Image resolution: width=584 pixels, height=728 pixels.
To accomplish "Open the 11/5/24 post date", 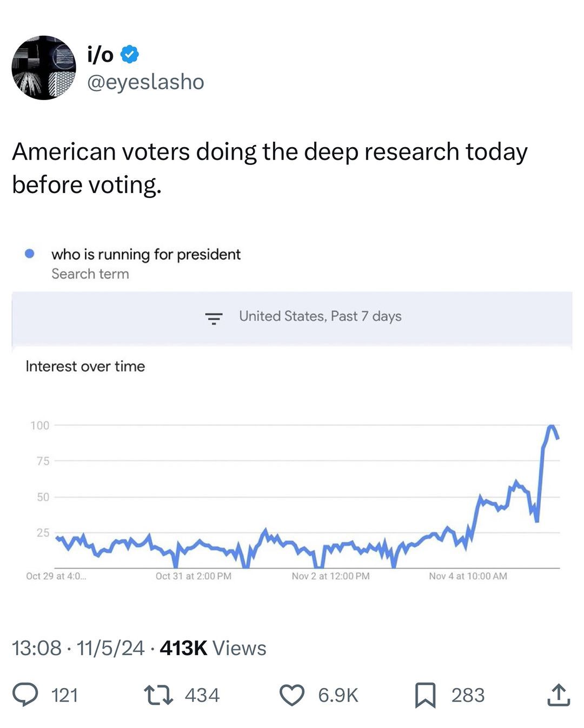I will coord(110,648).
